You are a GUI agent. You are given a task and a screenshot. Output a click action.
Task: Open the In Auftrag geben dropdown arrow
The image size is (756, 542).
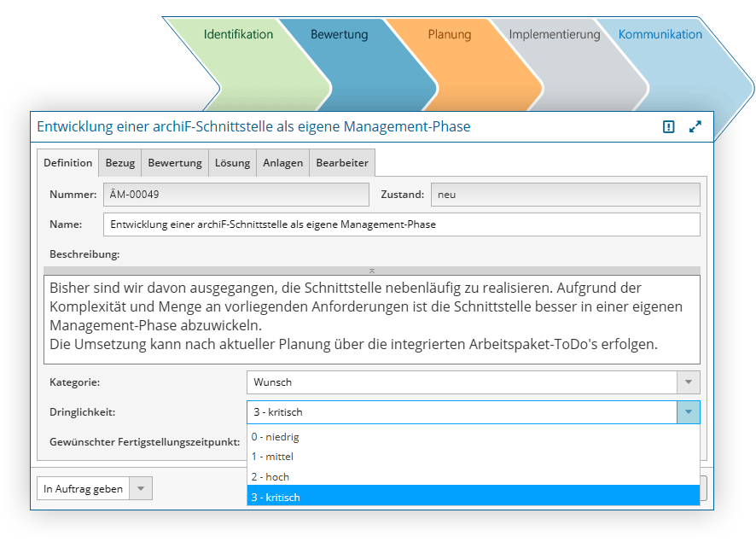pyautogui.click(x=142, y=489)
